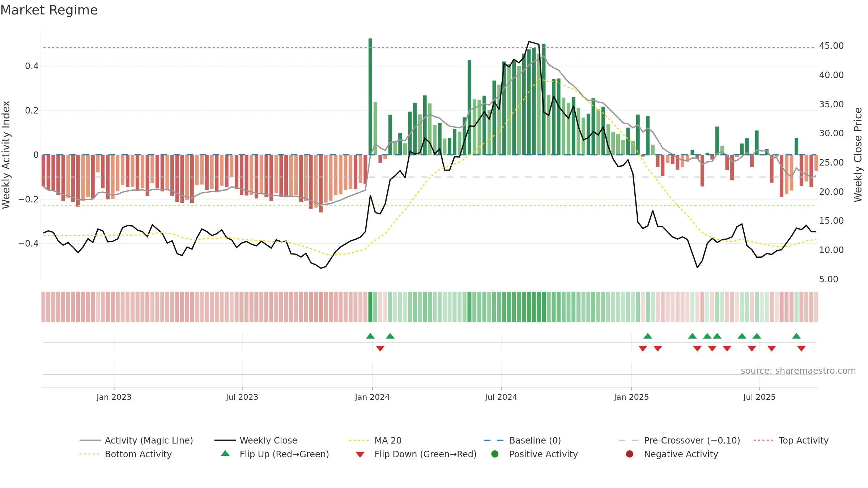Click the last red flip-down marker on the right
The image size is (868, 488).
click(x=801, y=348)
